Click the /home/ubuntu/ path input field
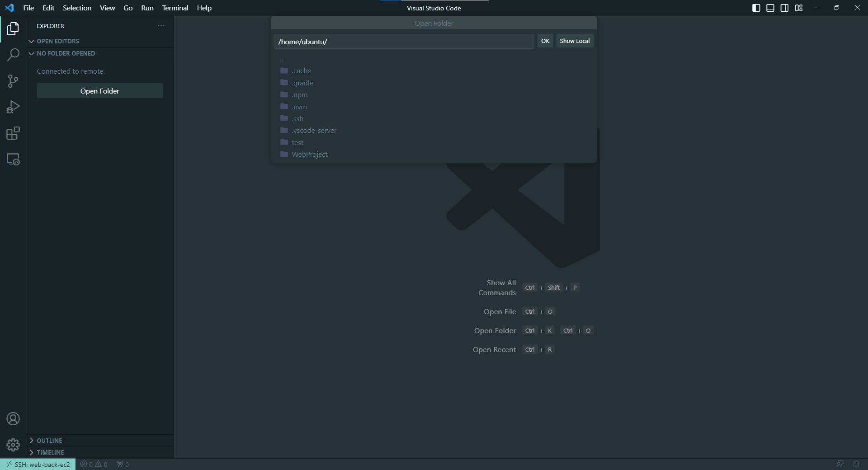This screenshot has height=470, width=868. (x=404, y=42)
